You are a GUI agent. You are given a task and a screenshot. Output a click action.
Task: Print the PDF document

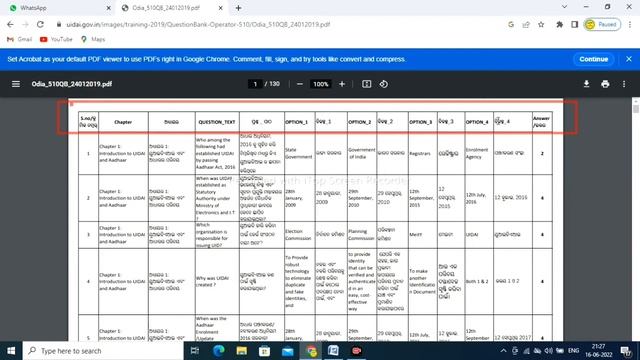(x=605, y=84)
